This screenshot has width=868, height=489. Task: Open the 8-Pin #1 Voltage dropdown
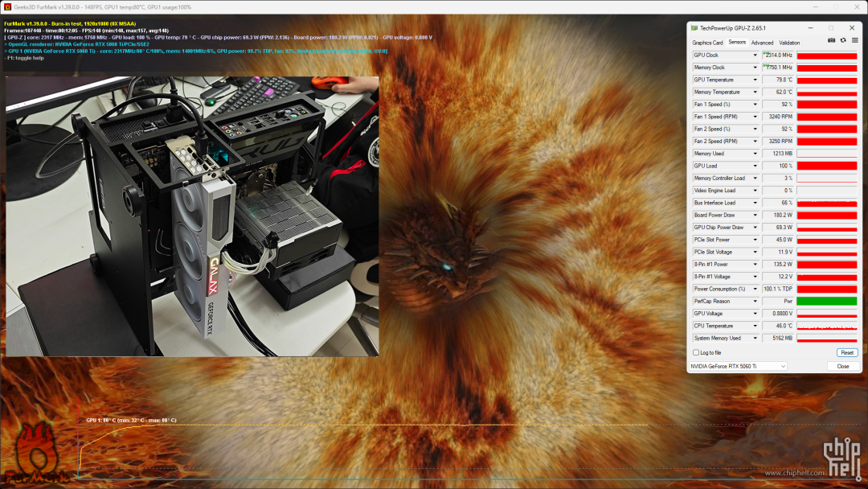pyautogui.click(x=755, y=277)
